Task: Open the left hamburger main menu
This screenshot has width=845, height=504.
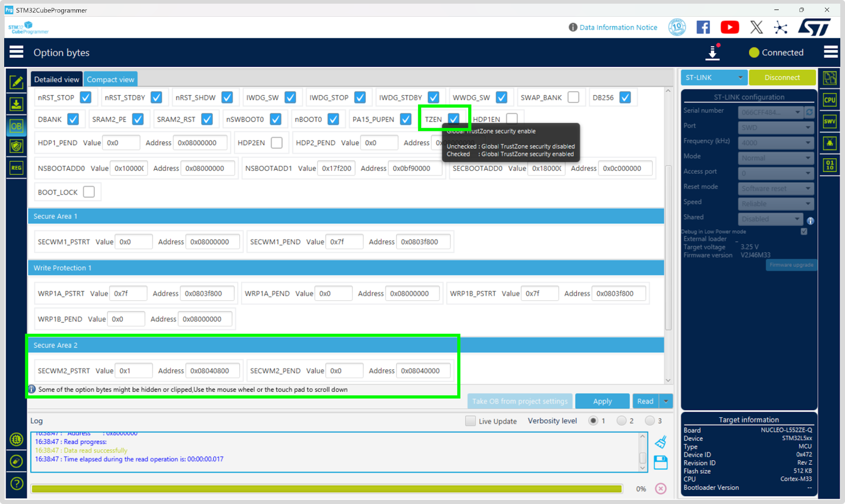Action: pos(16,52)
